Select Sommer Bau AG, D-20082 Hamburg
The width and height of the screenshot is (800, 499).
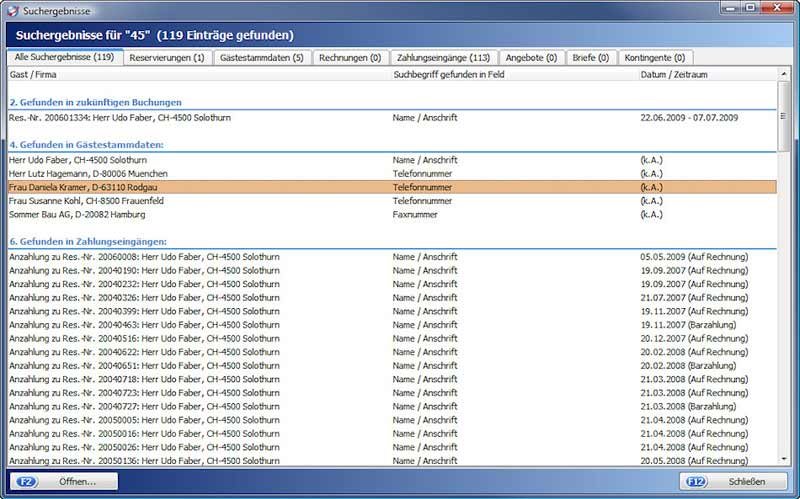[x=392, y=215]
